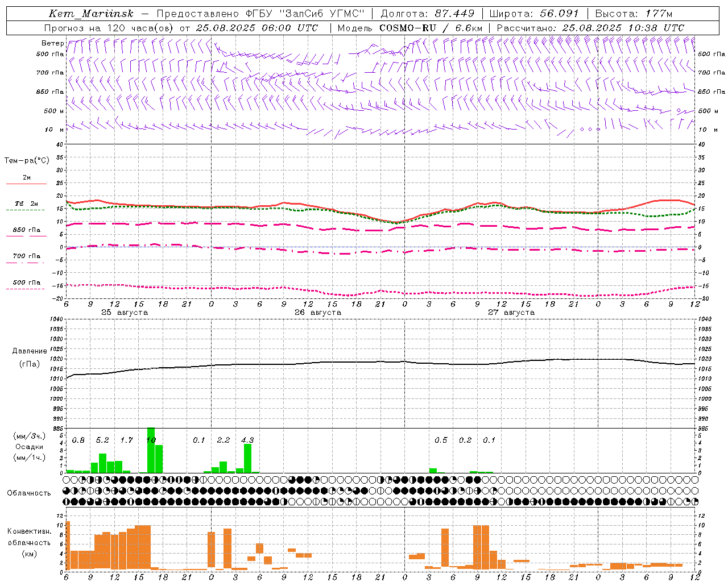
Task: Click the model label COSMO-RU / 6.6км
Action: pos(431,28)
